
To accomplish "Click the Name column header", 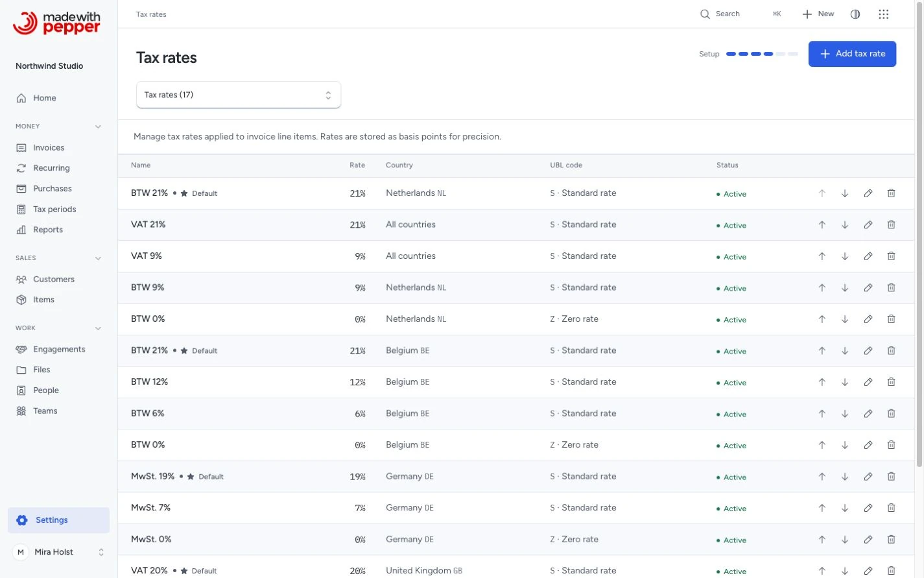I will tap(141, 165).
